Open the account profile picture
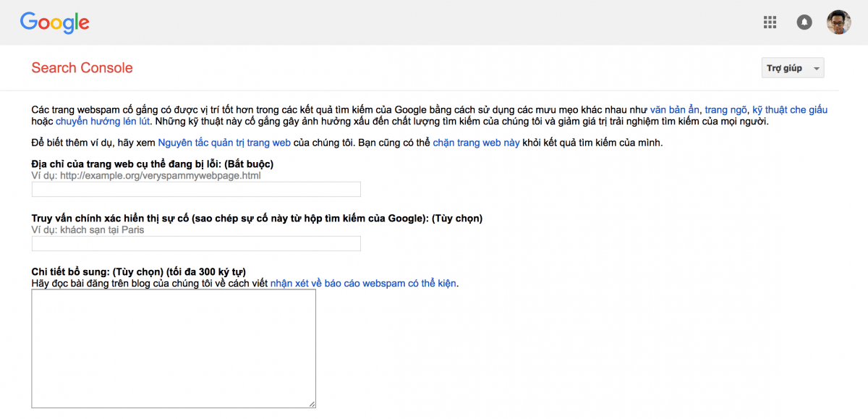The image size is (868, 419). 839,22
